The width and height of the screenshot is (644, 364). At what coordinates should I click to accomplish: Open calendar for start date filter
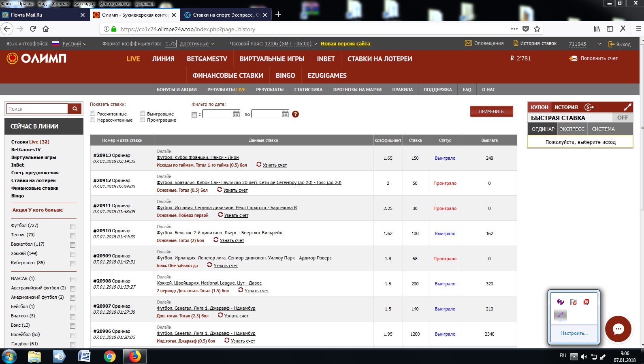coord(236,114)
